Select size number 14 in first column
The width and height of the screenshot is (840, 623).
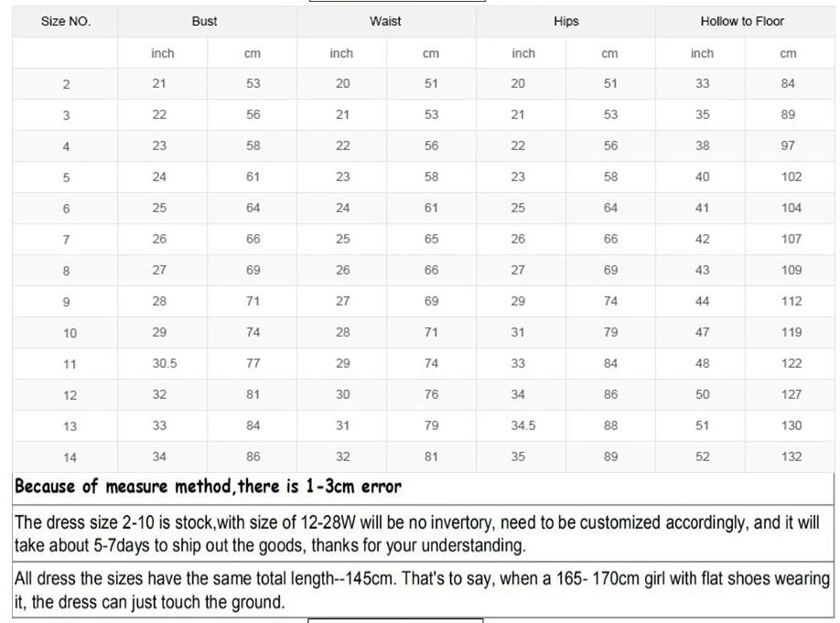click(70, 457)
